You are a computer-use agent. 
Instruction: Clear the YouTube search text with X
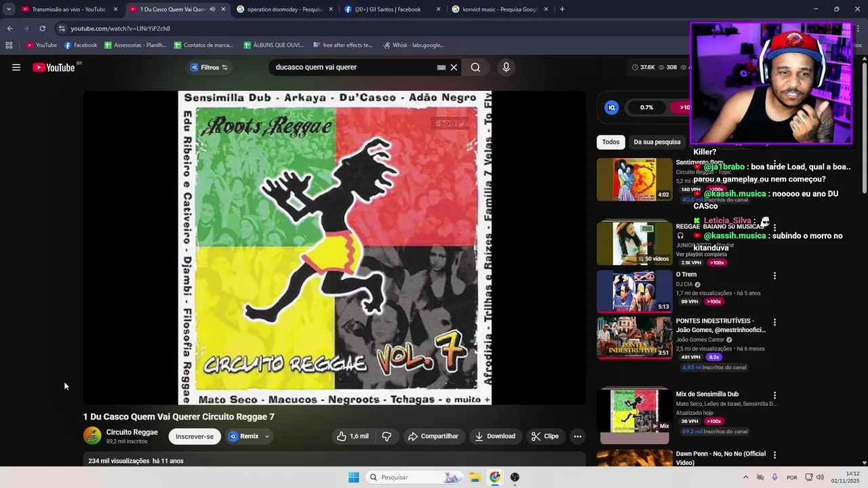point(454,67)
